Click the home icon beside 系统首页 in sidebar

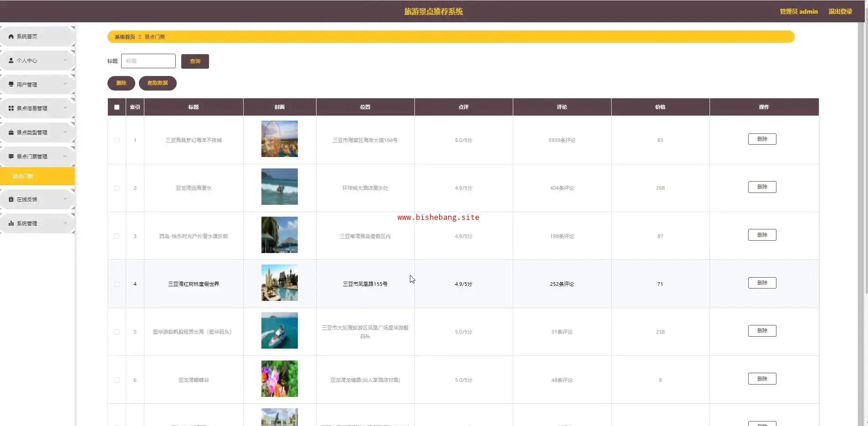click(11, 36)
